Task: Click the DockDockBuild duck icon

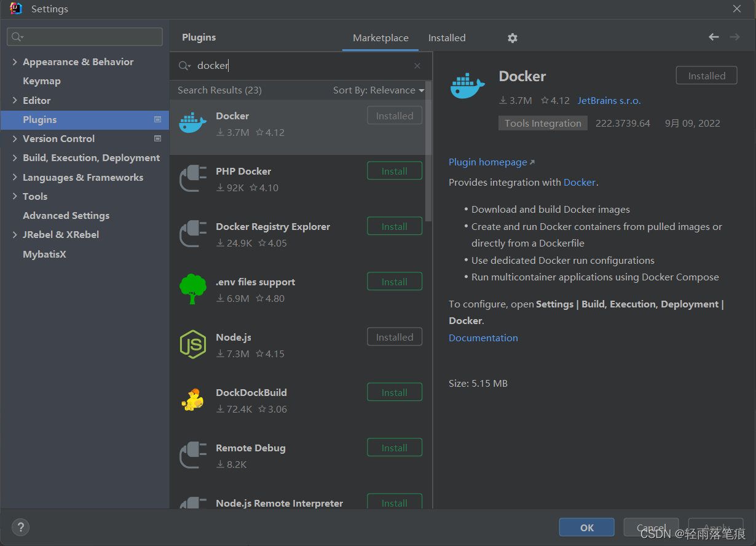Action: pos(192,400)
